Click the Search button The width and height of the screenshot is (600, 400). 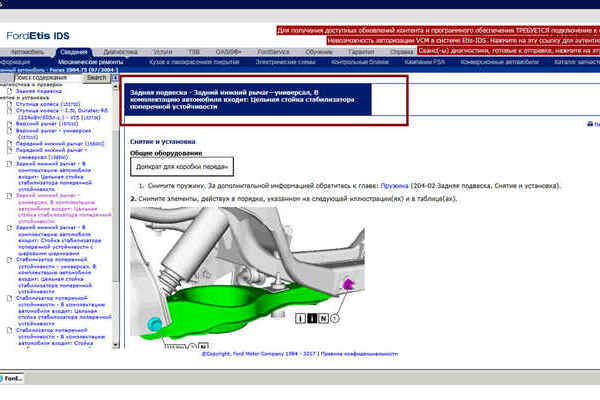[x=96, y=78]
